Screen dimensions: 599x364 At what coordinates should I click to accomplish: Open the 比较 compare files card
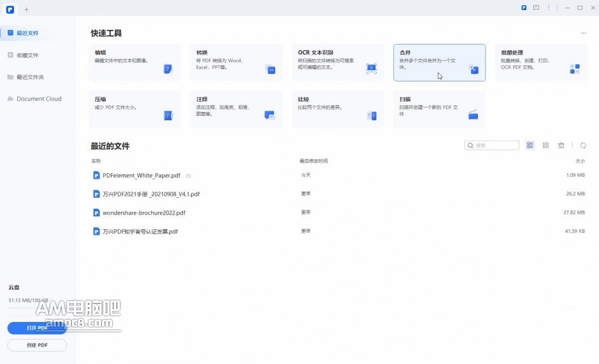click(x=338, y=109)
